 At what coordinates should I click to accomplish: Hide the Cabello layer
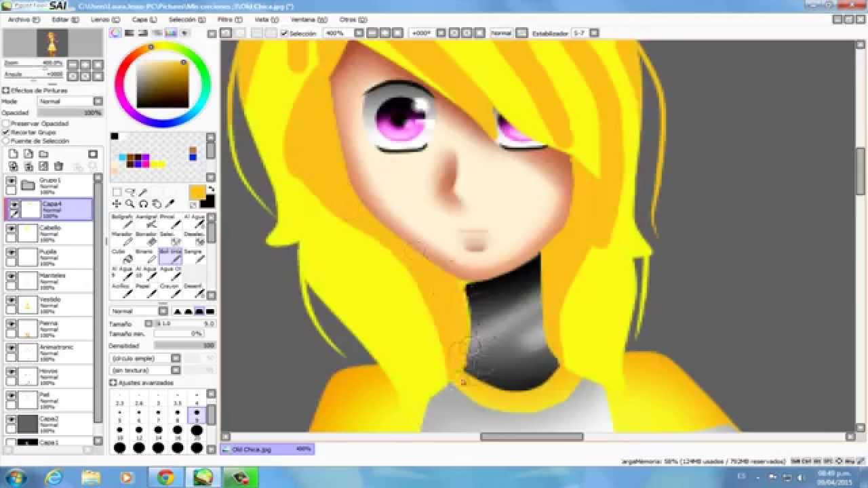click(11, 230)
